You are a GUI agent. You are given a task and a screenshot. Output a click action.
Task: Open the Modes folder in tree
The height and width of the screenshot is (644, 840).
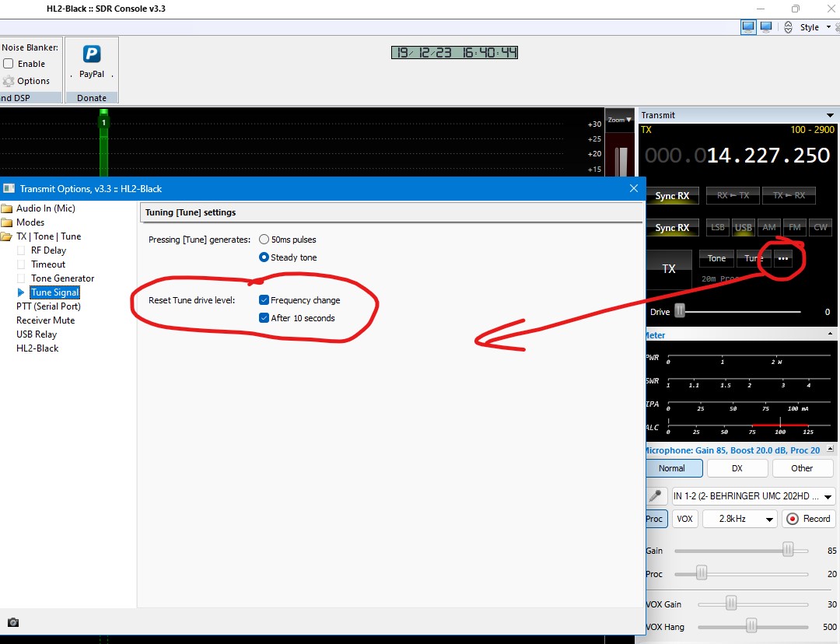(x=8, y=222)
